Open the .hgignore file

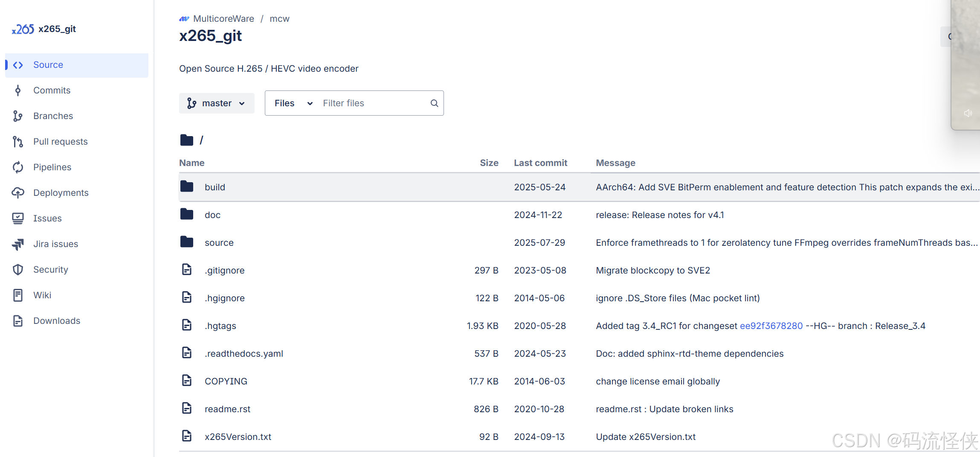coord(225,298)
